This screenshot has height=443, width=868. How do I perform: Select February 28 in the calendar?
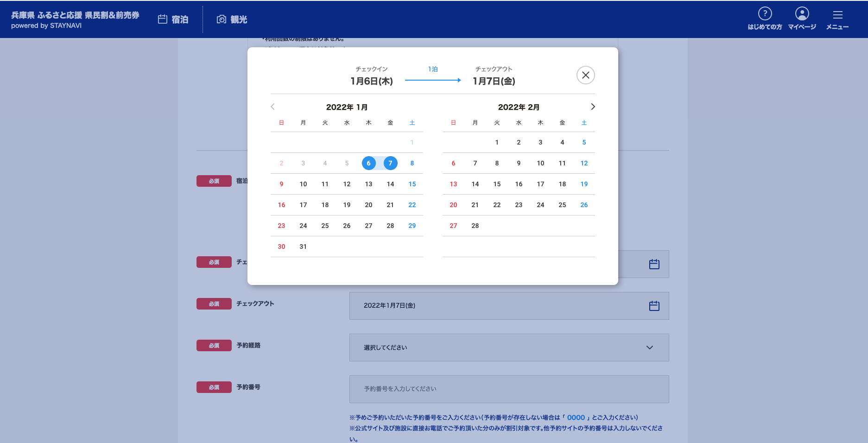tap(475, 226)
